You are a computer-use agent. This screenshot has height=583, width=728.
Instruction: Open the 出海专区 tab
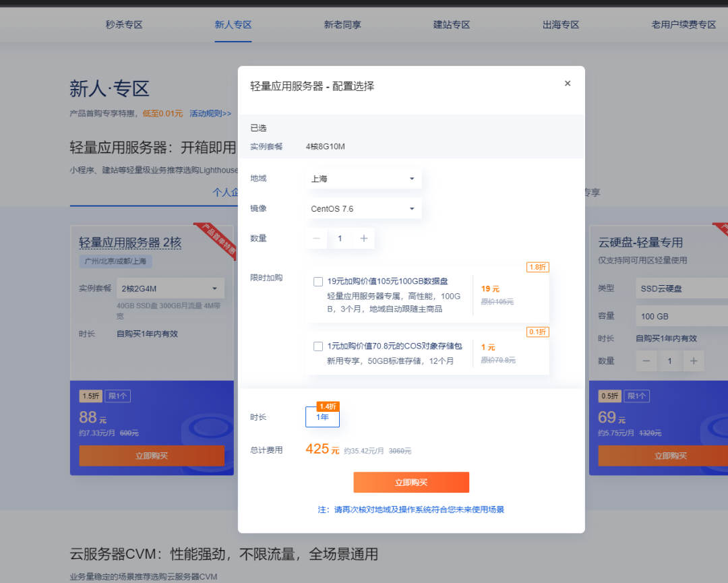click(x=561, y=25)
